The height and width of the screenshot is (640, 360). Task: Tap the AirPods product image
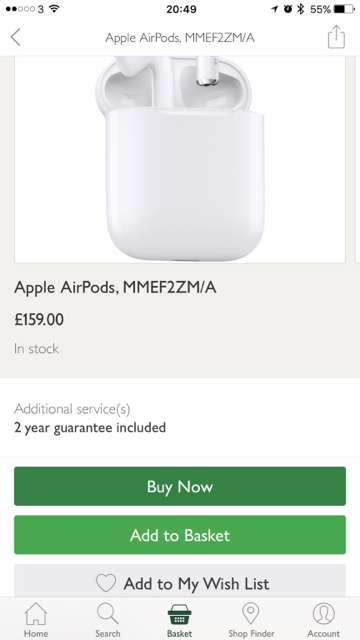tap(180, 159)
